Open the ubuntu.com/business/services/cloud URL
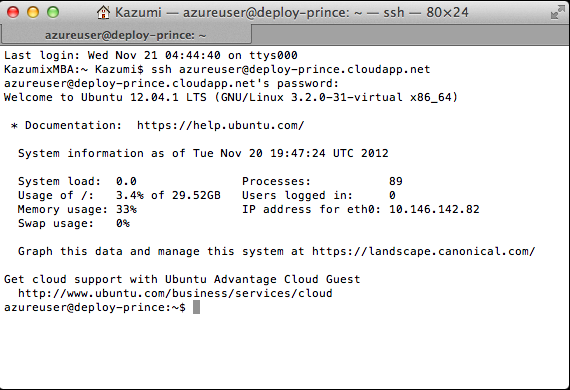Viewport: 570px width, 390px height. (175, 293)
